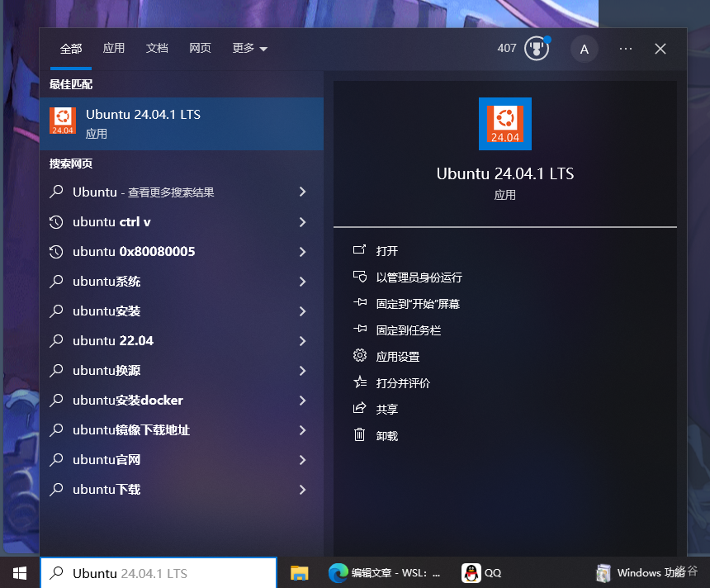Click the Windows Start button

tap(20, 572)
